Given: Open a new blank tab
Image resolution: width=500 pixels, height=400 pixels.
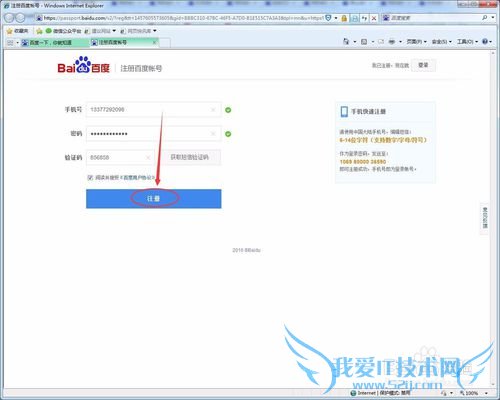Looking at the screenshot, I should pyautogui.click(x=165, y=43).
